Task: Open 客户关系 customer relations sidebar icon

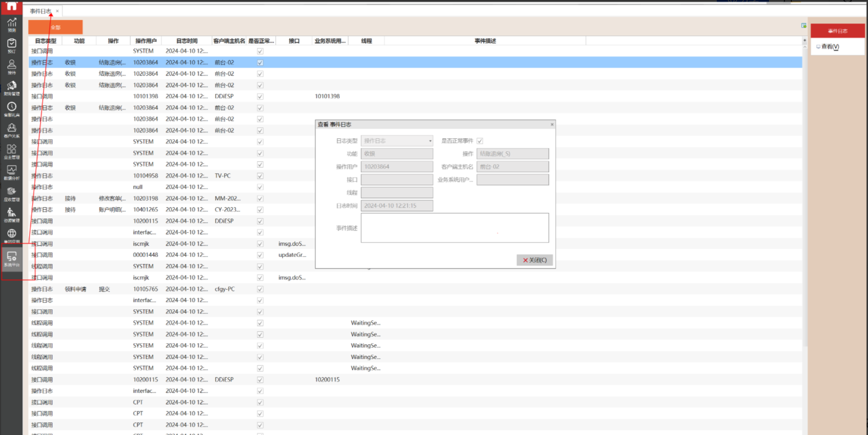Action: pyautogui.click(x=11, y=130)
